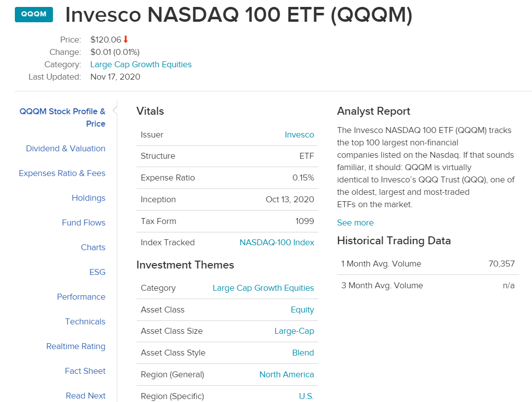Open the Performance section
Image resolution: width=532 pixels, height=402 pixels.
click(x=82, y=297)
